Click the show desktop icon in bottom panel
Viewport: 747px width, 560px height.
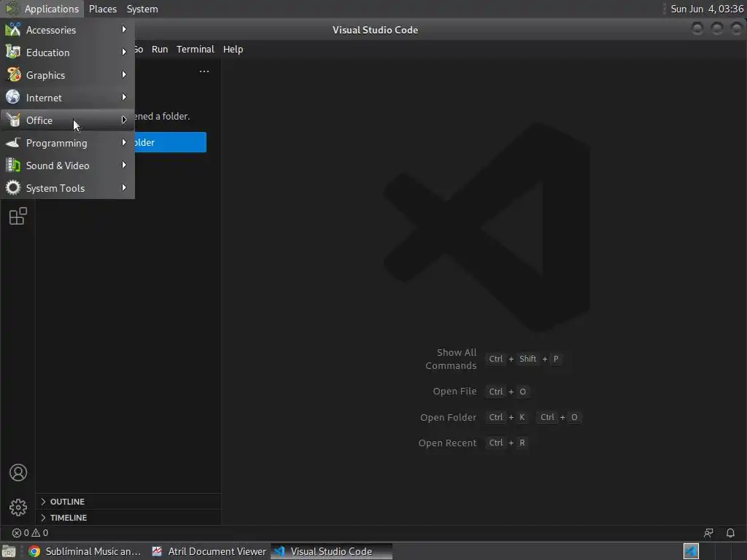coord(9,551)
